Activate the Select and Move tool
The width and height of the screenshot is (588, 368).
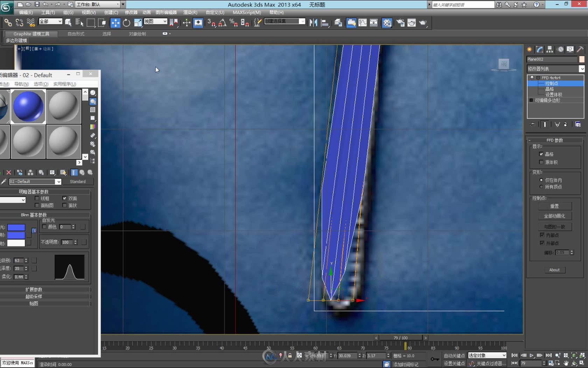click(115, 23)
